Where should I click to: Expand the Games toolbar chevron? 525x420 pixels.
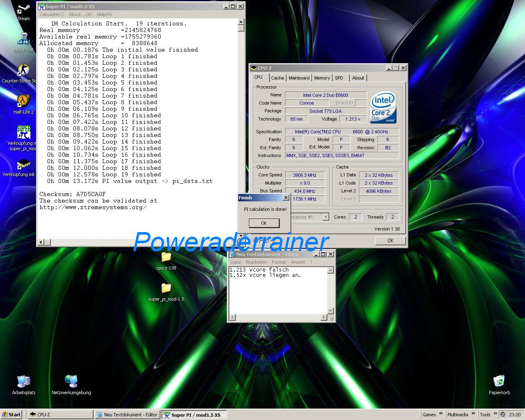click(441, 414)
